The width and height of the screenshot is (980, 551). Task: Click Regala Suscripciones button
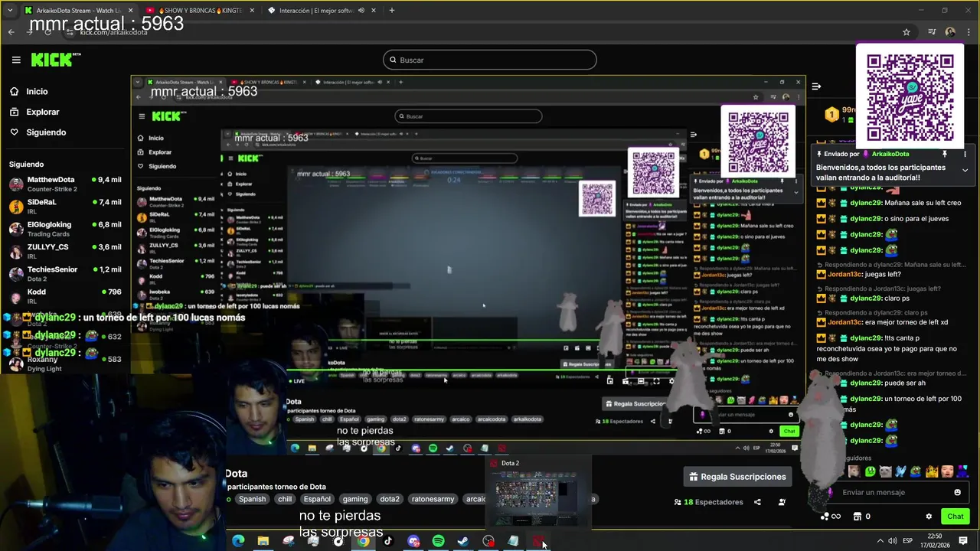tap(737, 477)
